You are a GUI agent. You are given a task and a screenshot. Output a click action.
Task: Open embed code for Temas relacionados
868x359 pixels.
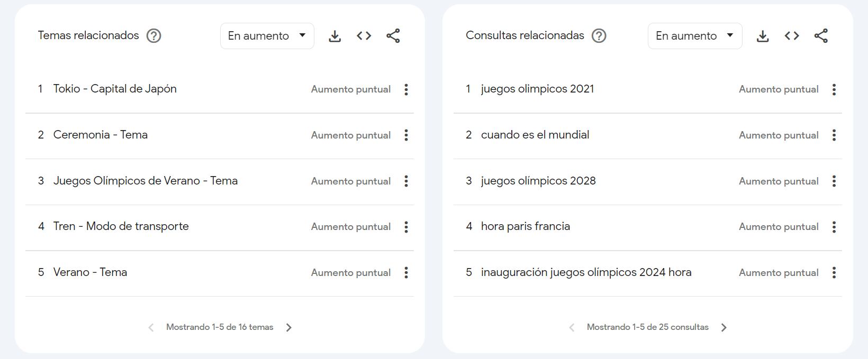(x=364, y=36)
